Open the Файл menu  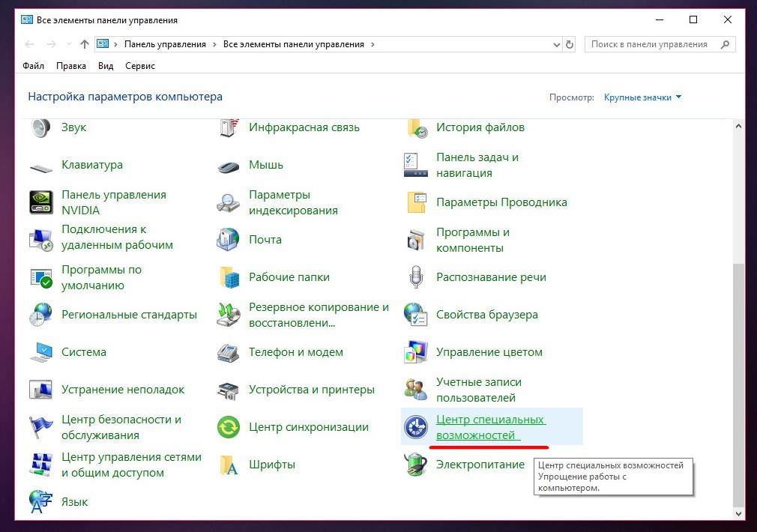34,66
